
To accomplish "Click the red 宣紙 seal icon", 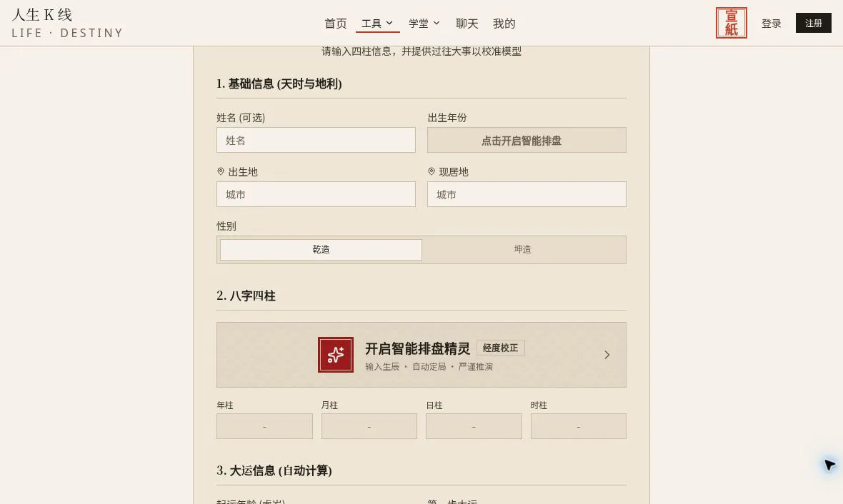I will [731, 23].
